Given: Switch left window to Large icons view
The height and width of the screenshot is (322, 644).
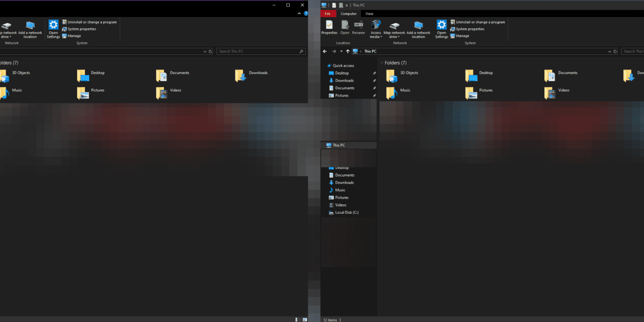Looking at the screenshot, I should coord(305,319).
